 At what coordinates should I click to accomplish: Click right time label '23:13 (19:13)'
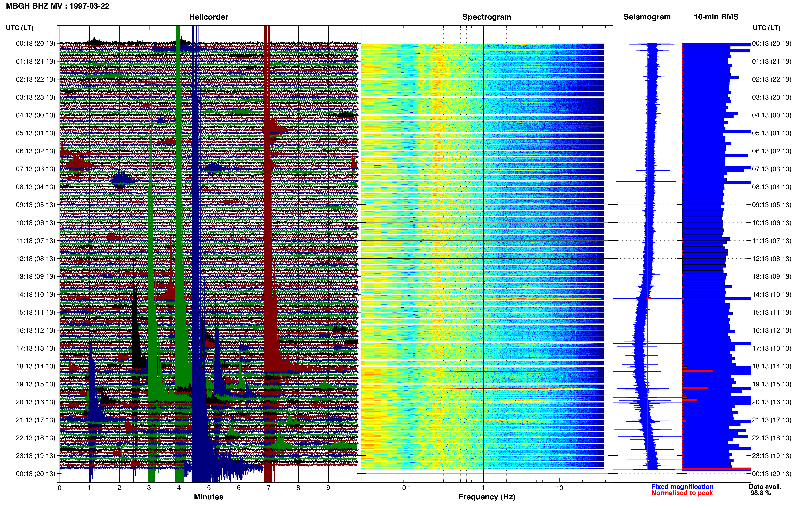(772, 456)
